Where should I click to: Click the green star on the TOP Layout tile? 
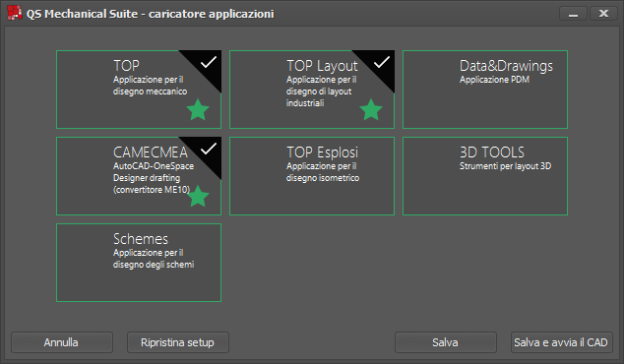[x=371, y=110]
